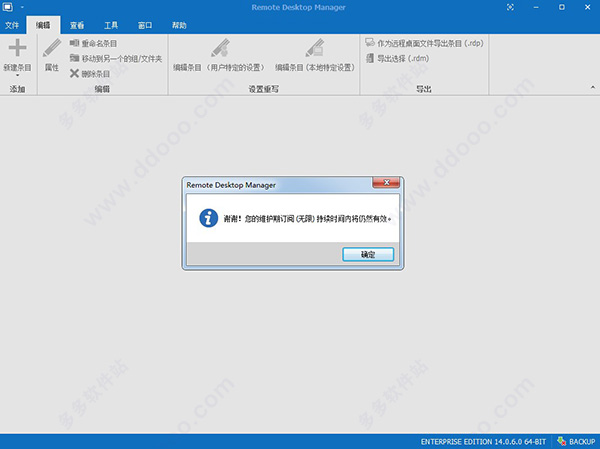Open 属性 pencil icon
The image size is (600, 449).
(x=52, y=48)
